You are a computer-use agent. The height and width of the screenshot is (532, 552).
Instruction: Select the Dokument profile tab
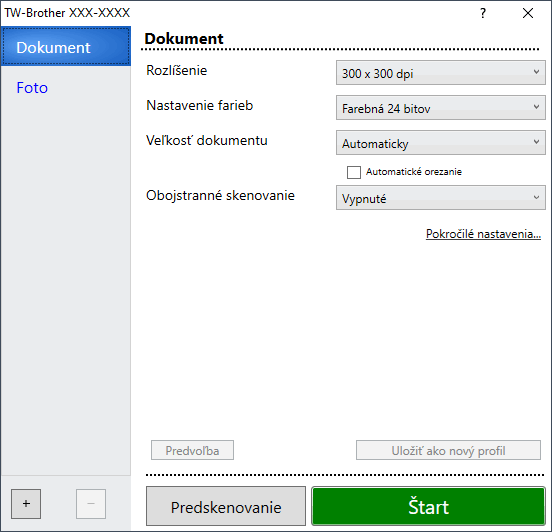pyautogui.click(x=66, y=46)
